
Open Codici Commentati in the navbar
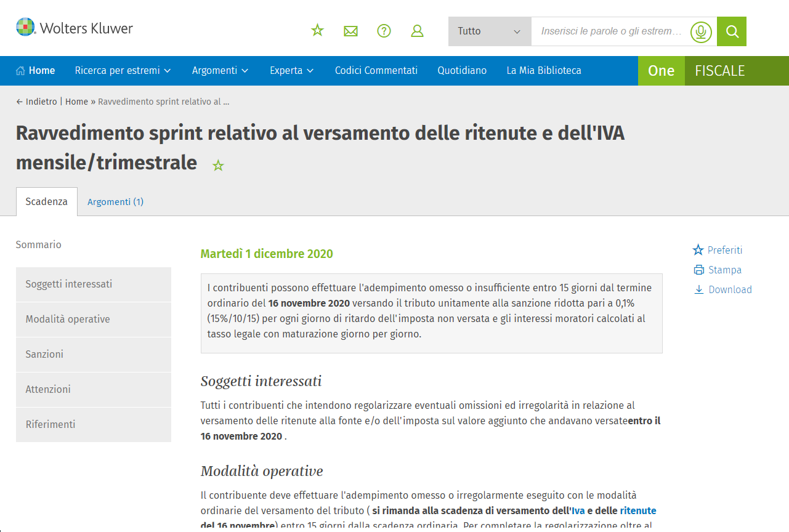tap(376, 71)
